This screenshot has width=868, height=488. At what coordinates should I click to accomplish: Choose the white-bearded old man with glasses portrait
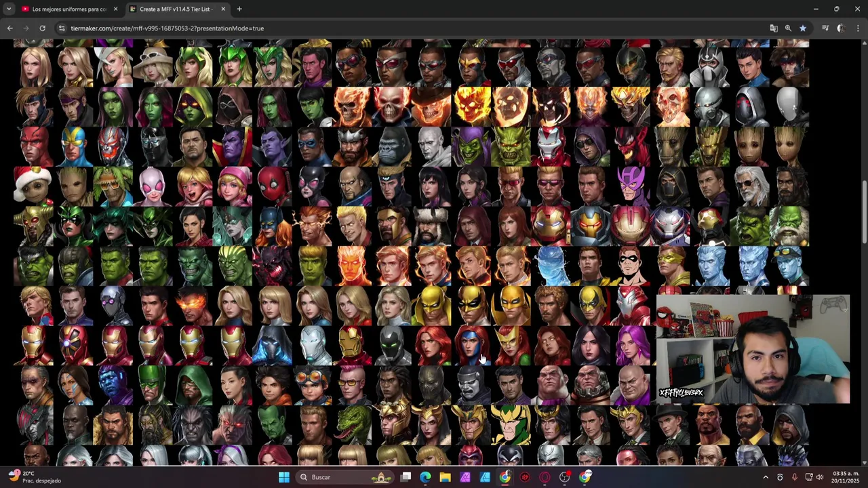[749, 186]
